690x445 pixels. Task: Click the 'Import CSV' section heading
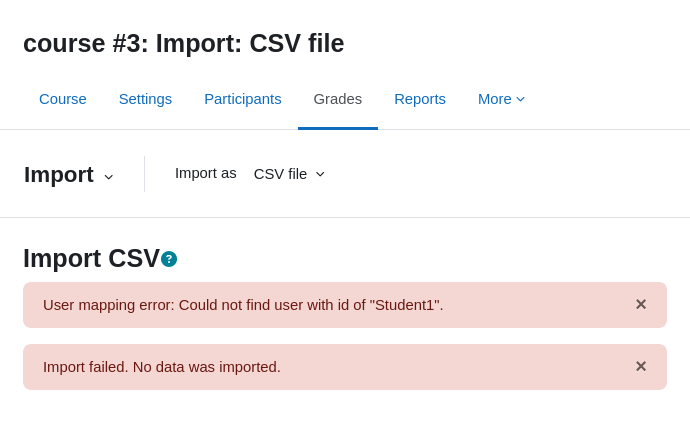coord(92,258)
